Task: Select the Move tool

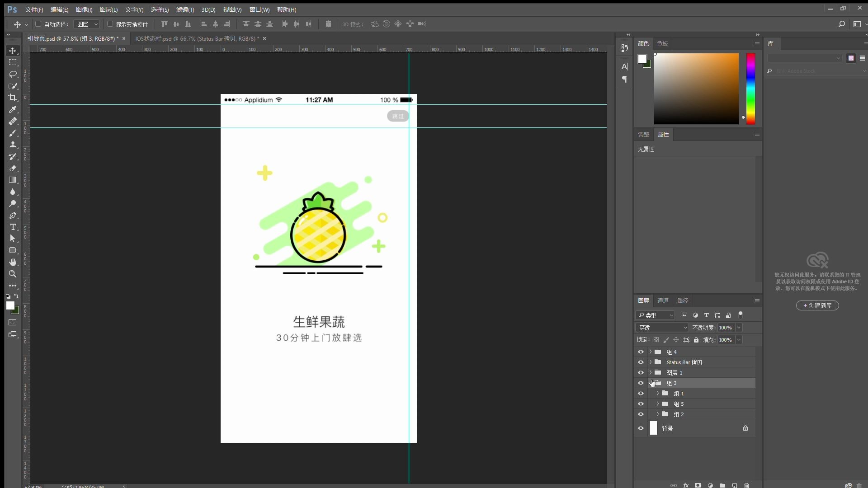Action: click(13, 51)
